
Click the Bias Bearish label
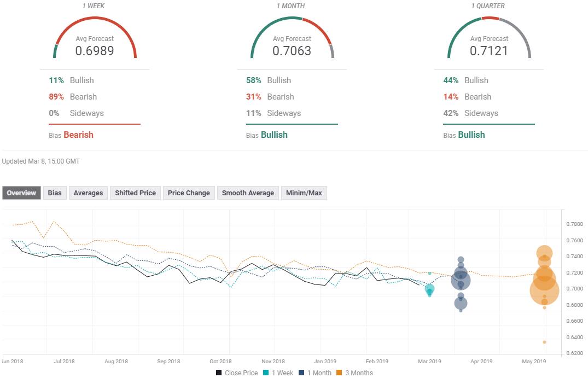[71, 135]
